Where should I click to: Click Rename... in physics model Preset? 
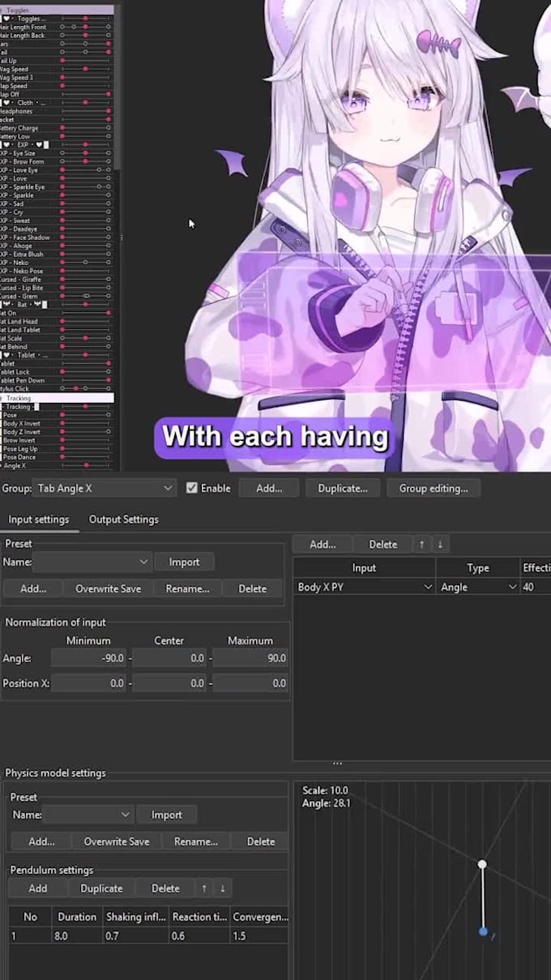tap(195, 841)
